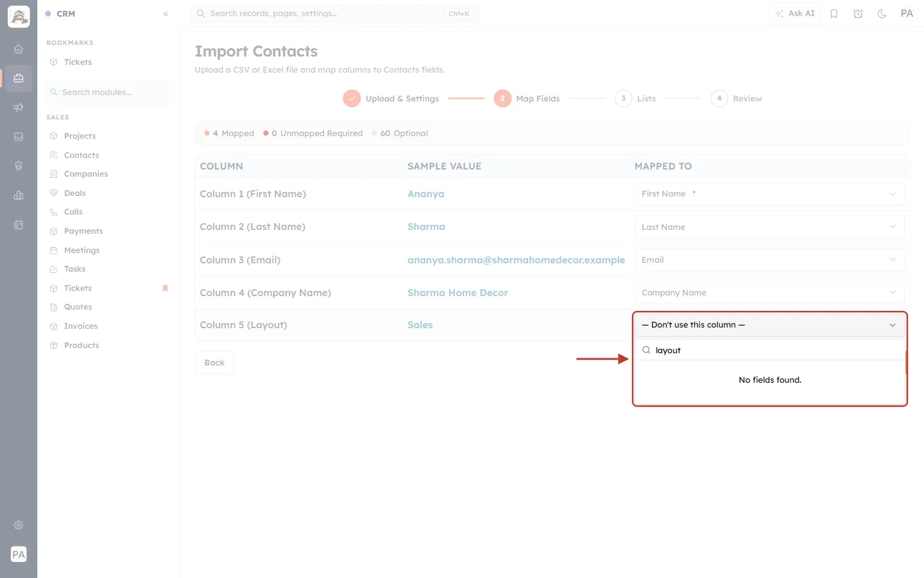
Task: Open the Email mapping dropdown
Action: click(769, 259)
